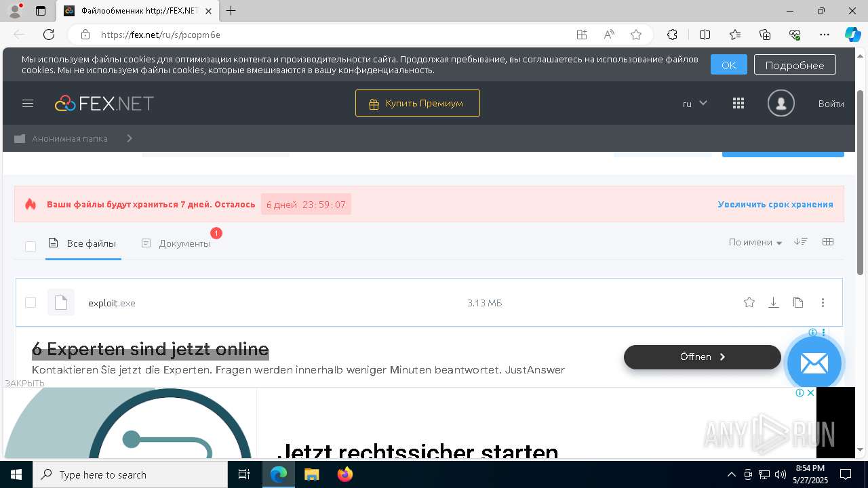Open exploit.exe more options menu
The image size is (868, 488).
click(x=823, y=302)
